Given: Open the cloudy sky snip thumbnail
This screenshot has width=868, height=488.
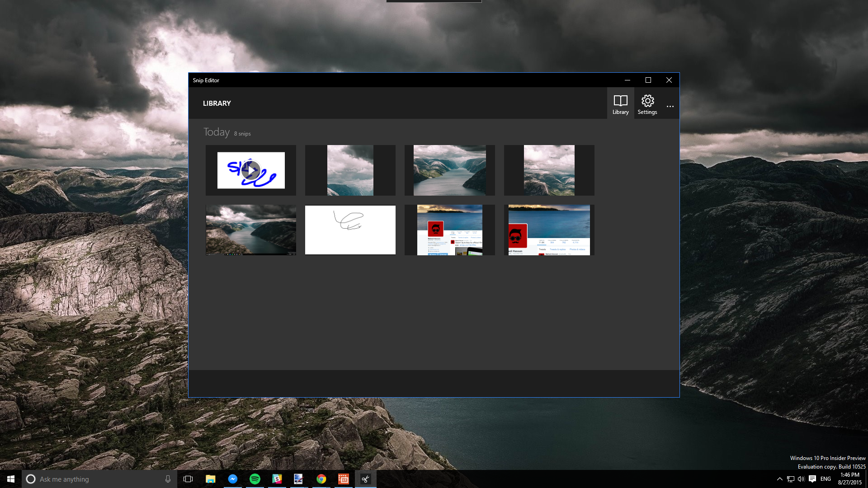Looking at the screenshot, I should click(x=350, y=170).
